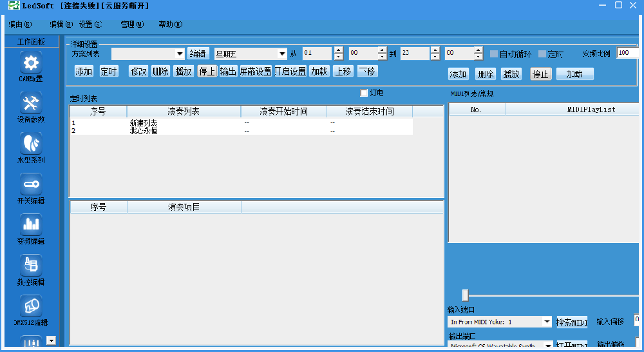Open 设备参数 wrench tools icon
Viewport: 644px width, 352px height.
click(31, 103)
